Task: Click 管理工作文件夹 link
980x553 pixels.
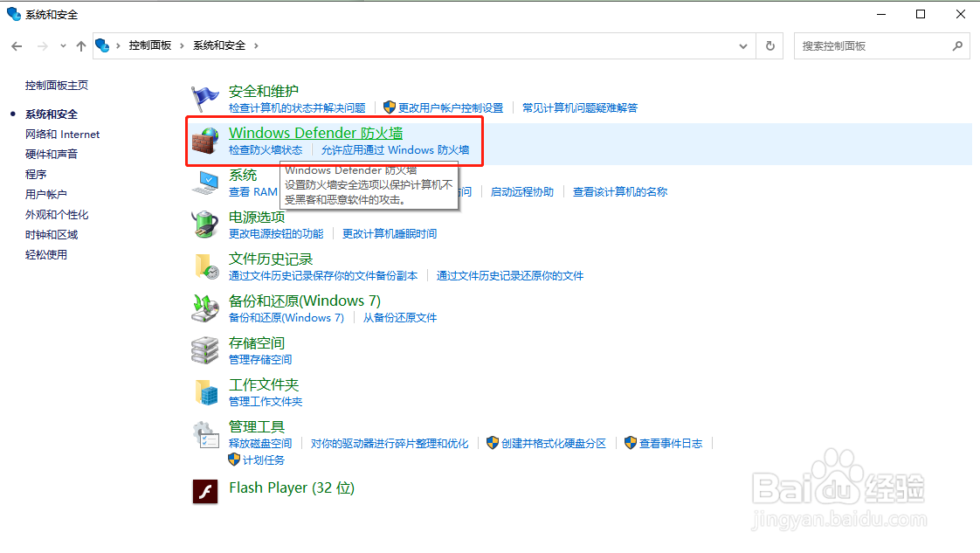Action: pyautogui.click(x=265, y=401)
